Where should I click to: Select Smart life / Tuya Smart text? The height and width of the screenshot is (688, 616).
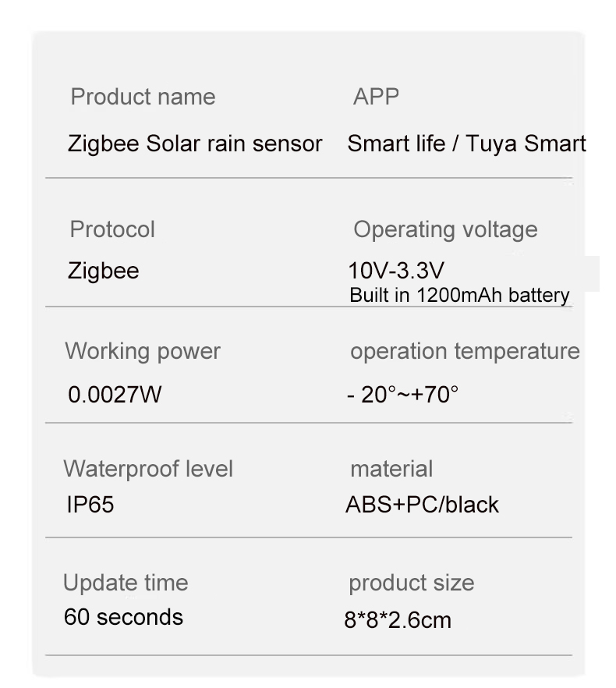click(466, 144)
